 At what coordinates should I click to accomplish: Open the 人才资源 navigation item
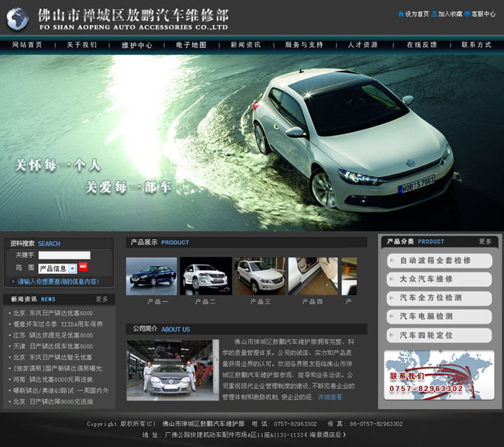point(363,45)
